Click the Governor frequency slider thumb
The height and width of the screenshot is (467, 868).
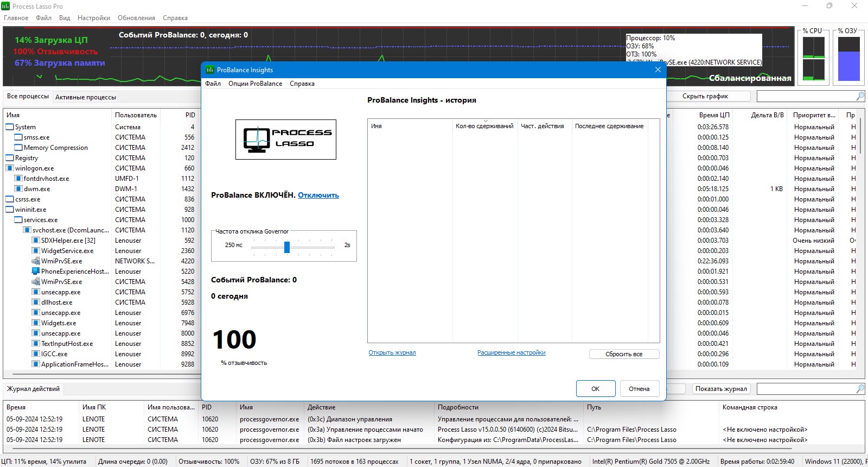click(x=287, y=247)
